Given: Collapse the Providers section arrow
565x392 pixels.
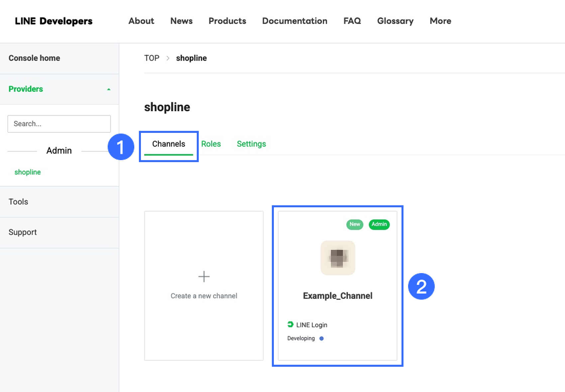Looking at the screenshot, I should tap(109, 89).
